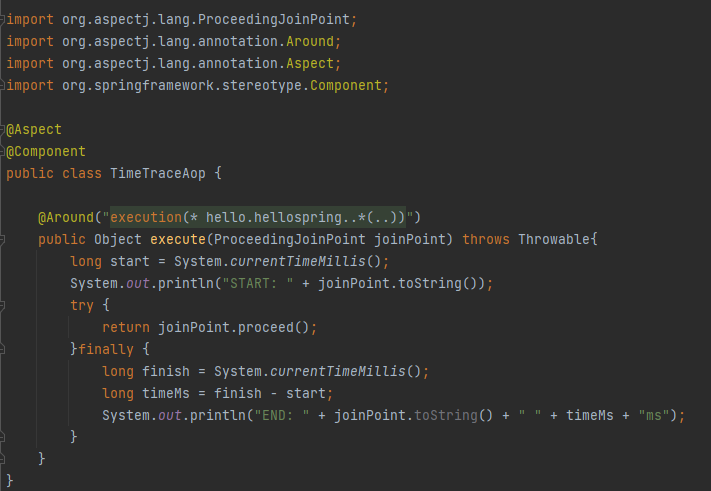
Task: Click the Object return type
Action: tap(117, 239)
